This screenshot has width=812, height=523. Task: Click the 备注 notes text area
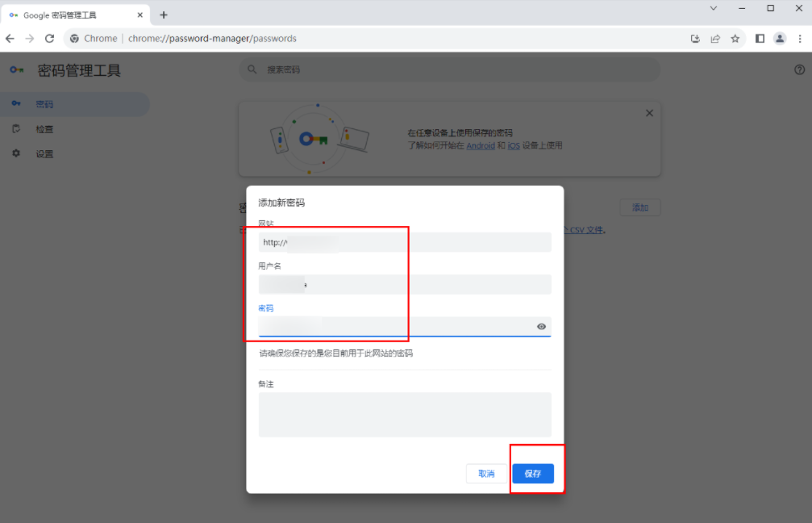(405, 415)
